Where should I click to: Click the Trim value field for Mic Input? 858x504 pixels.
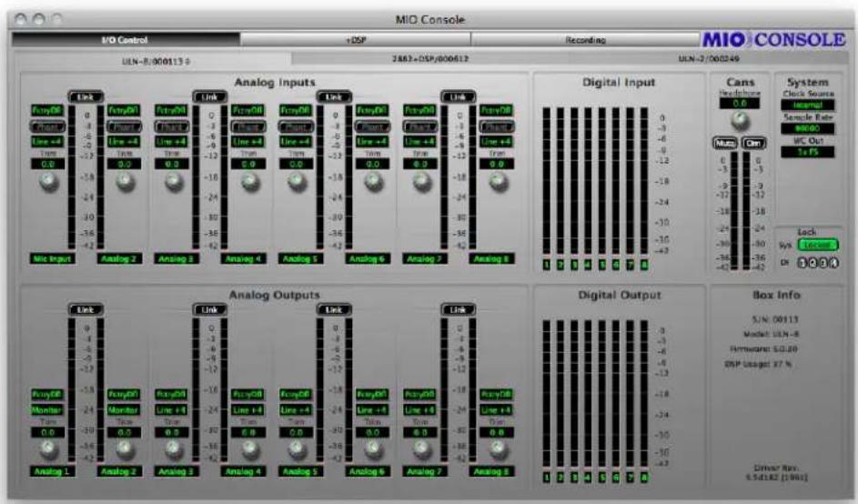pyautogui.click(x=47, y=164)
